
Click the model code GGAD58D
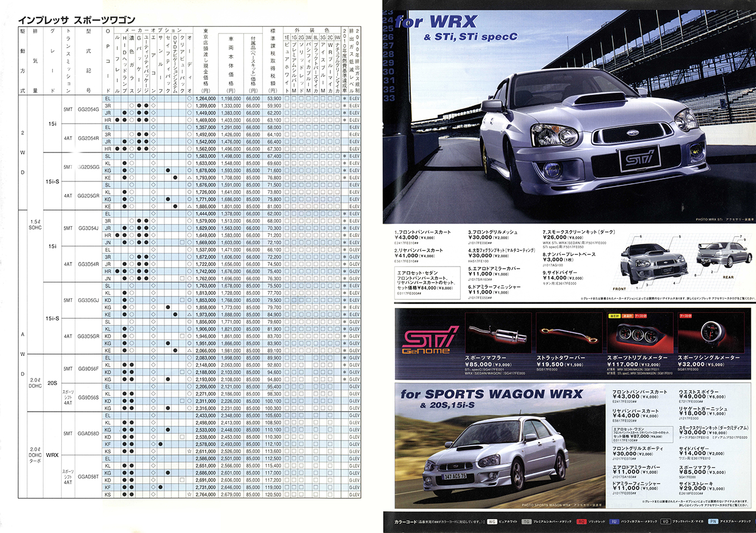[x=88, y=434]
